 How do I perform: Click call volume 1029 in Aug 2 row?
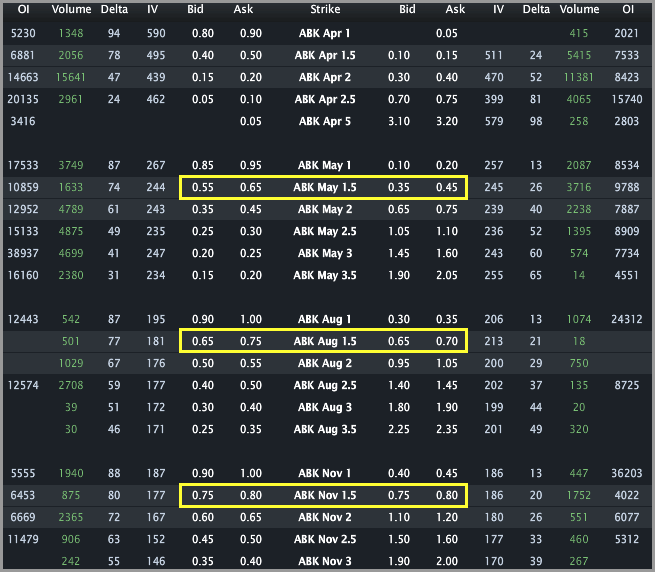click(71, 364)
